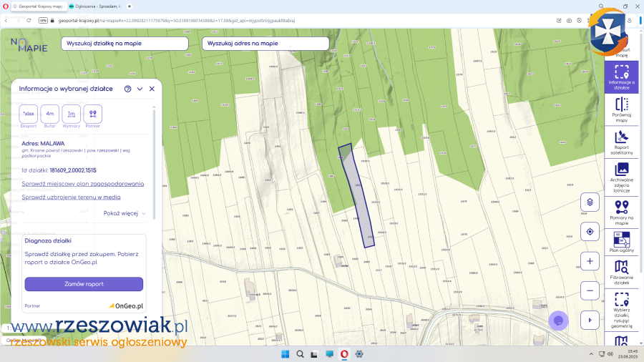Open Archiwalne zdjęcia lotnicze tool
644x362 pixels.
(621, 176)
